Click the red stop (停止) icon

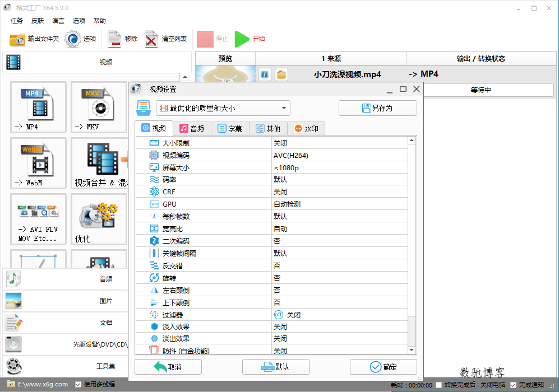(205, 39)
